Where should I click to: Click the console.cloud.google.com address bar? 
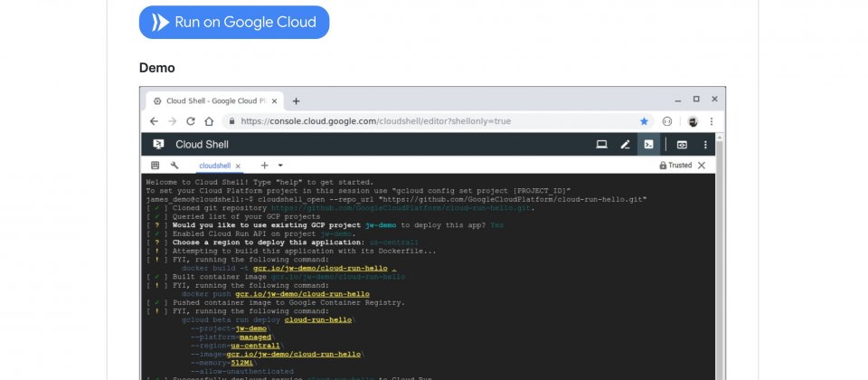pos(438,121)
